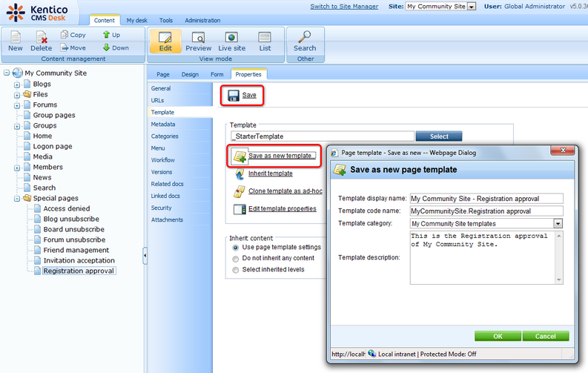Expand the Blogs tree node
This screenshot has height=373, width=588.
click(17, 85)
